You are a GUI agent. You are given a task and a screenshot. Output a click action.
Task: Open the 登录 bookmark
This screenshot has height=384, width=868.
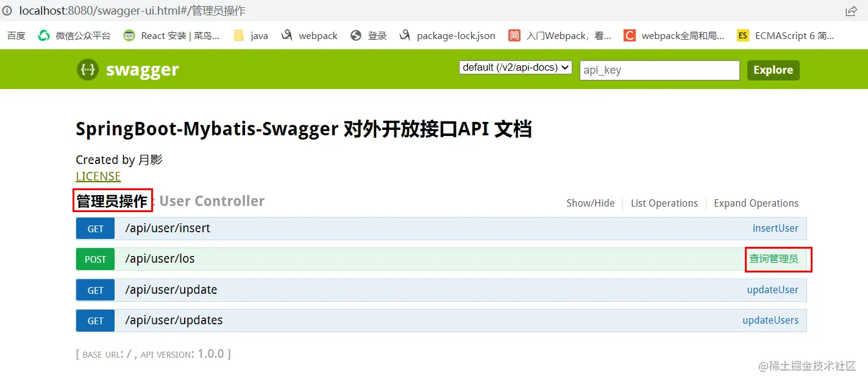[x=369, y=35]
